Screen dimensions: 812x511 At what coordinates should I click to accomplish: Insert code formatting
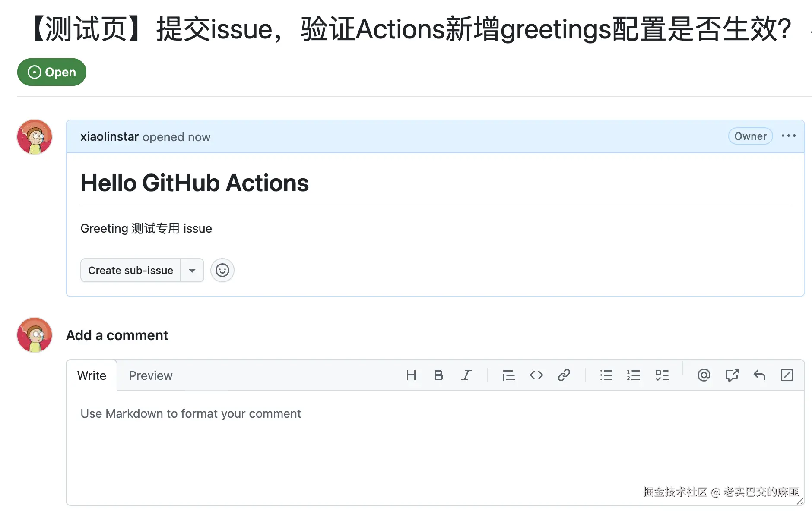[536, 375]
